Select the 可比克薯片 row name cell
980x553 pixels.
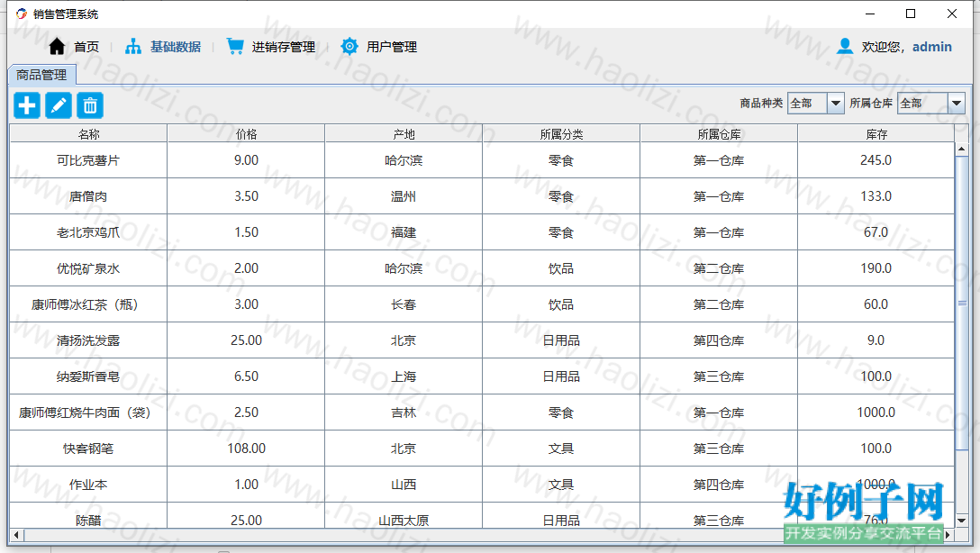pos(88,160)
